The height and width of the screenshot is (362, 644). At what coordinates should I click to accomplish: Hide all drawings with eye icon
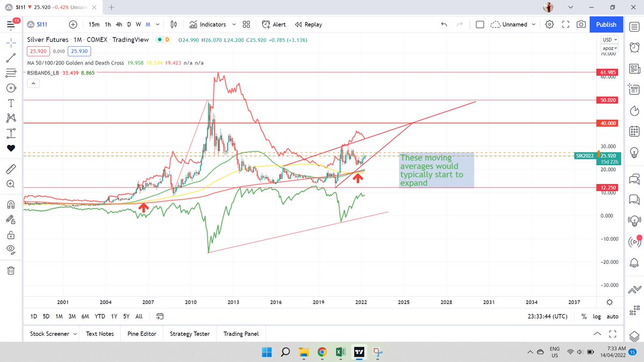(11, 249)
